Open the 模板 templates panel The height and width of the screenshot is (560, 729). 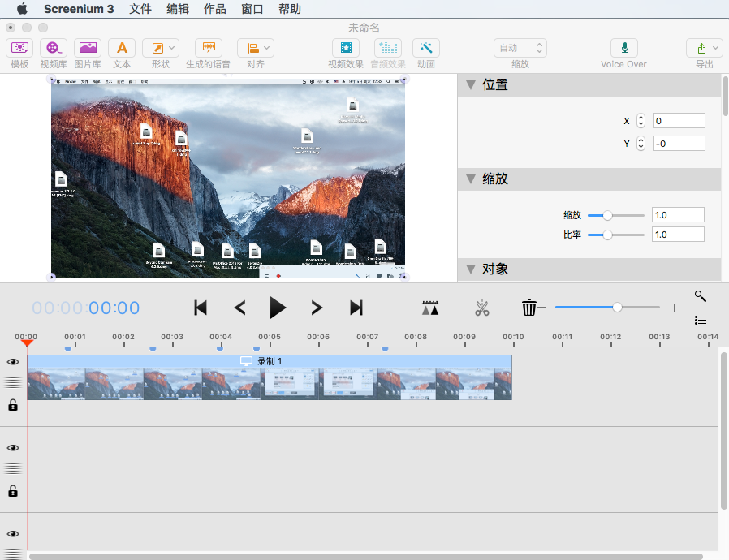(19, 49)
